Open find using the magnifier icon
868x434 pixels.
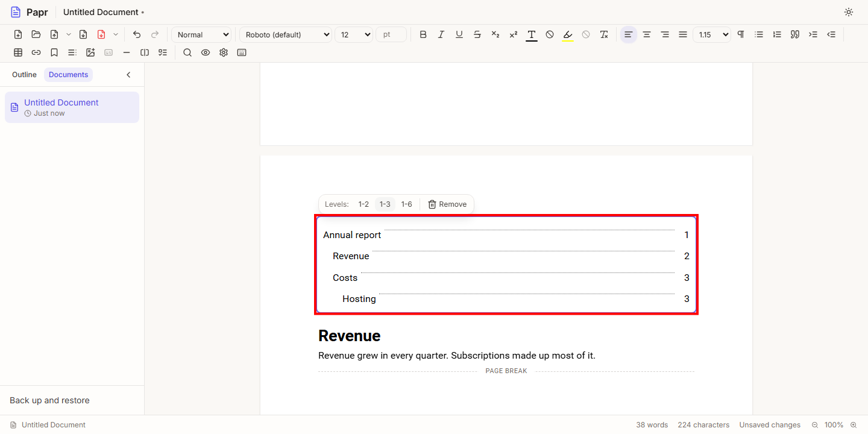point(187,52)
